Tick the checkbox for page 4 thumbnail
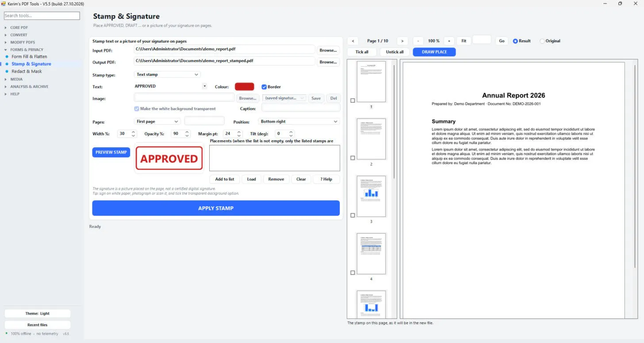Image resolution: width=644 pixels, height=343 pixels. click(x=353, y=273)
